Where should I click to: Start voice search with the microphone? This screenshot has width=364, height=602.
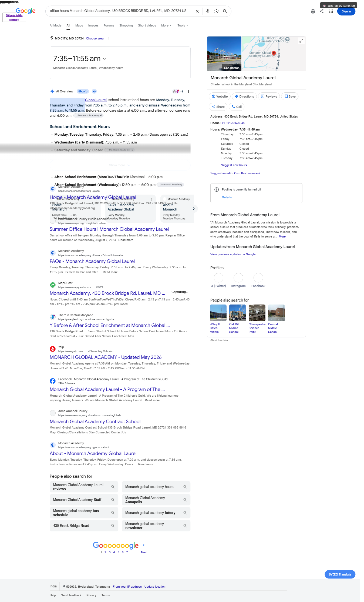click(208, 11)
